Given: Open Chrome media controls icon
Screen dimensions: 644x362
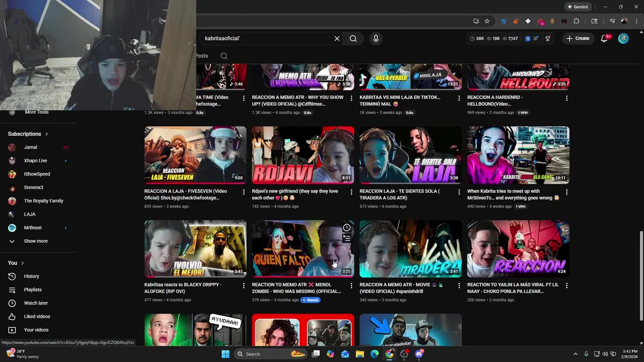Looking at the screenshot, I should (612, 21).
